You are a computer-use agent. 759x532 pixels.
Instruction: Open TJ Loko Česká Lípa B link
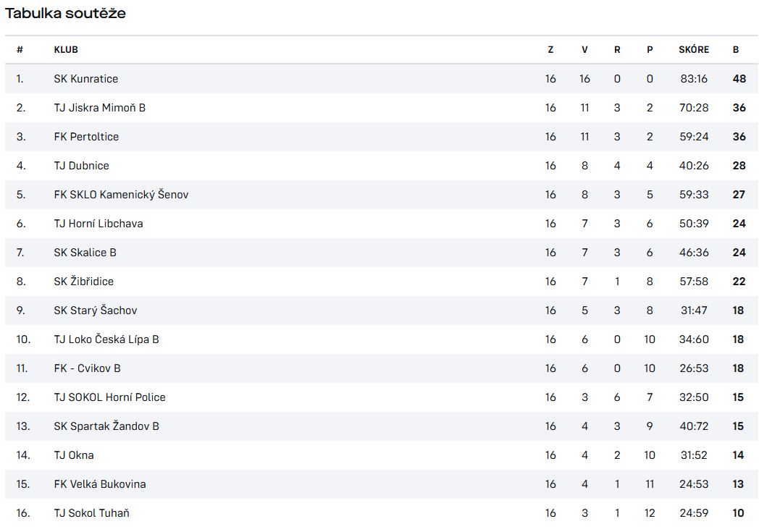tap(106, 339)
